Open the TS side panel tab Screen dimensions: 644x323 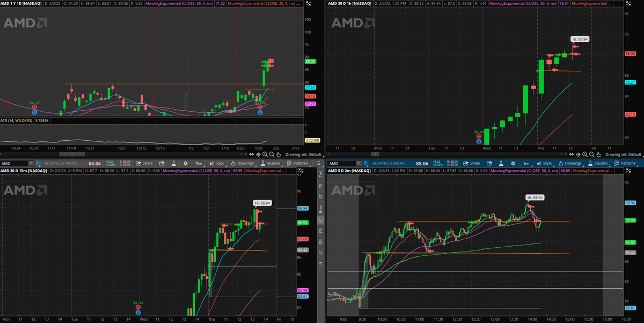(x=321, y=185)
